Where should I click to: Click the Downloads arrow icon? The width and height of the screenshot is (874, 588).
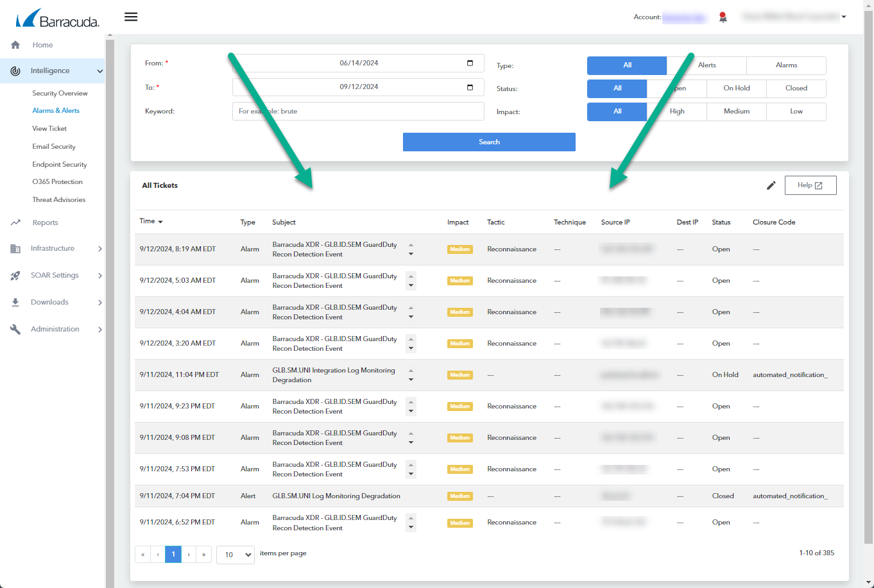pyautogui.click(x=15, y=303)
